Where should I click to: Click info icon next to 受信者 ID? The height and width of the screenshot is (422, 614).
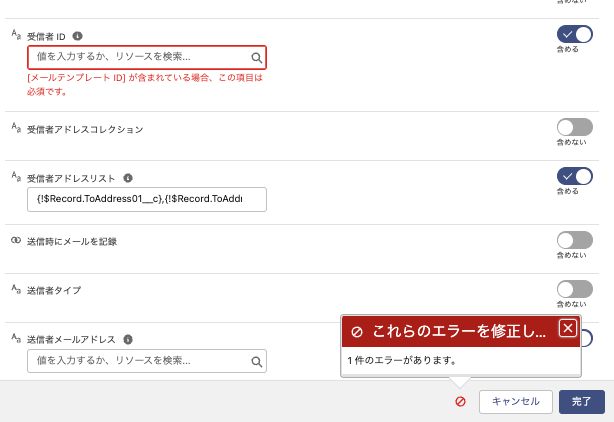pyautogui.click(x=78, y=36)
